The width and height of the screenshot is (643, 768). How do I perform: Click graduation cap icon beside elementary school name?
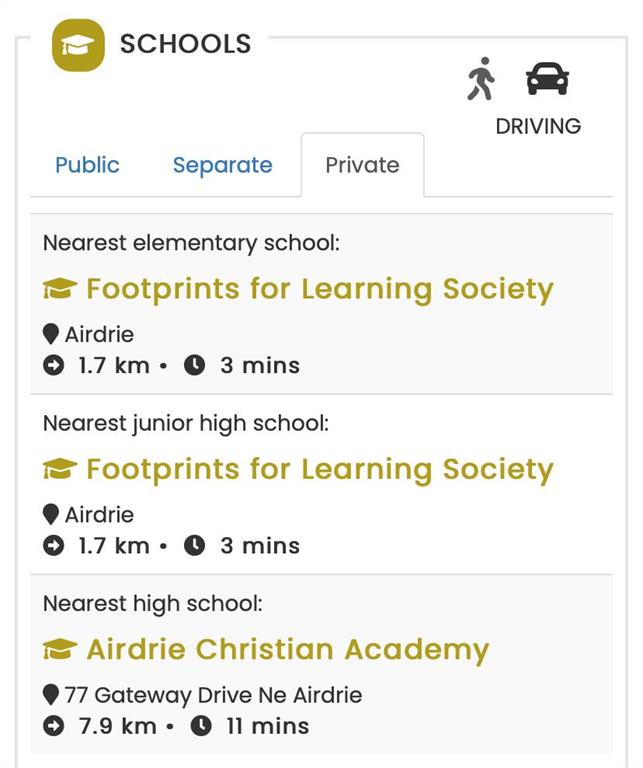coord(60,290)
